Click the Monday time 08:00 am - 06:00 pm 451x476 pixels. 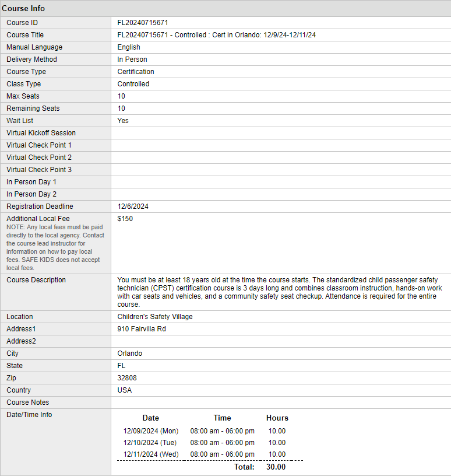point(223,431)
